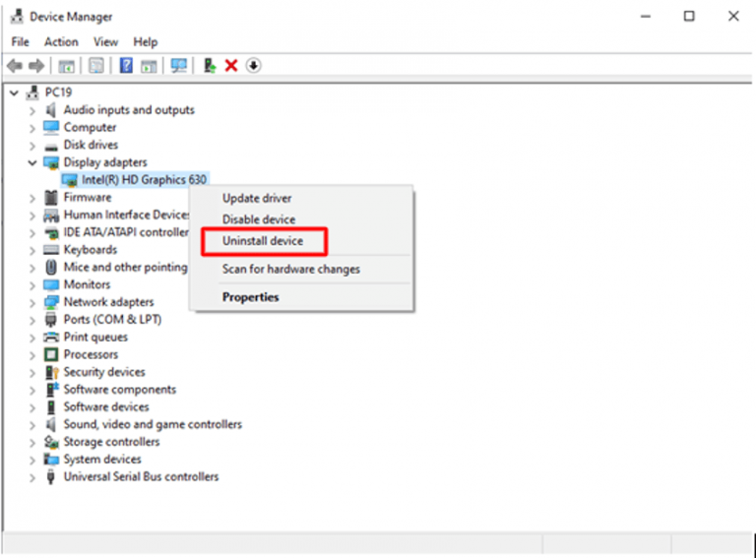Choose Uninstall device from context menu
The height and width of the screenshot is (558, 756).
(262, 241)
